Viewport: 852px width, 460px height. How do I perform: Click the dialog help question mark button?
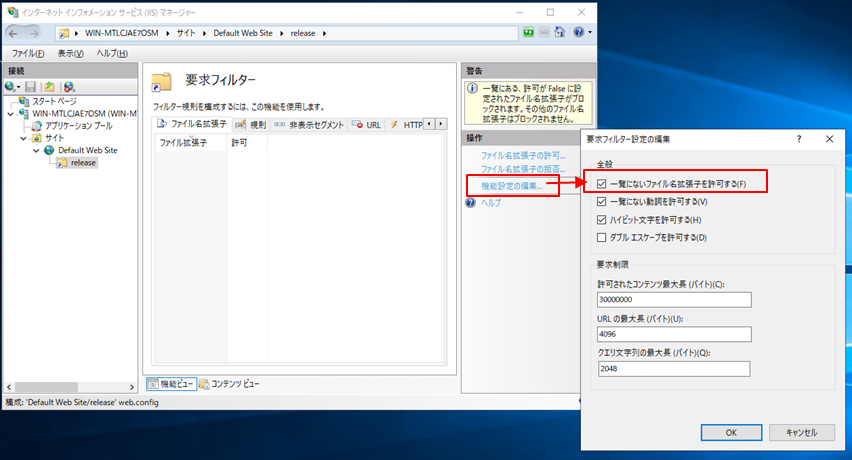tap(799, 139)
